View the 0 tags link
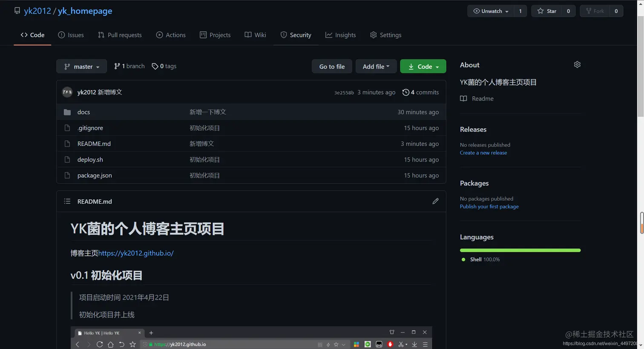 coord(164,66)
